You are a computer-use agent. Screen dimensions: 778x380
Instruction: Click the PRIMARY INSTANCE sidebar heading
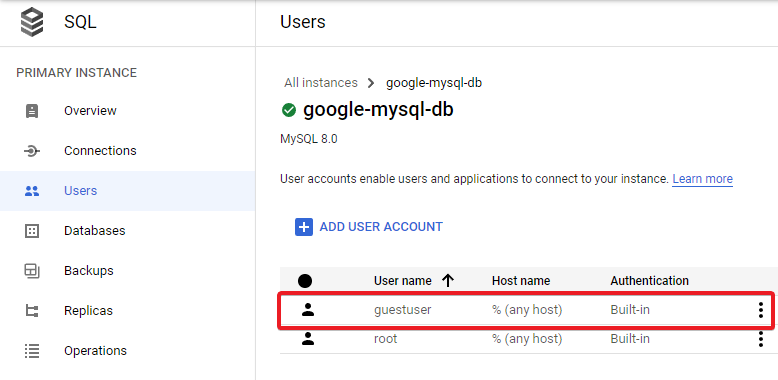tap(76, 73)
